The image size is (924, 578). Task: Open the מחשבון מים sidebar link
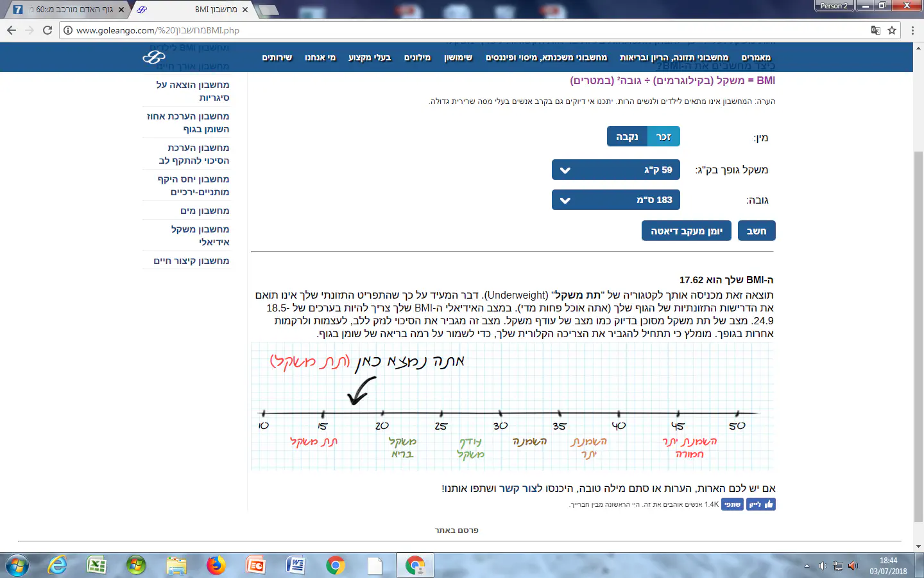pyautogui.click(x=205, y=211)
